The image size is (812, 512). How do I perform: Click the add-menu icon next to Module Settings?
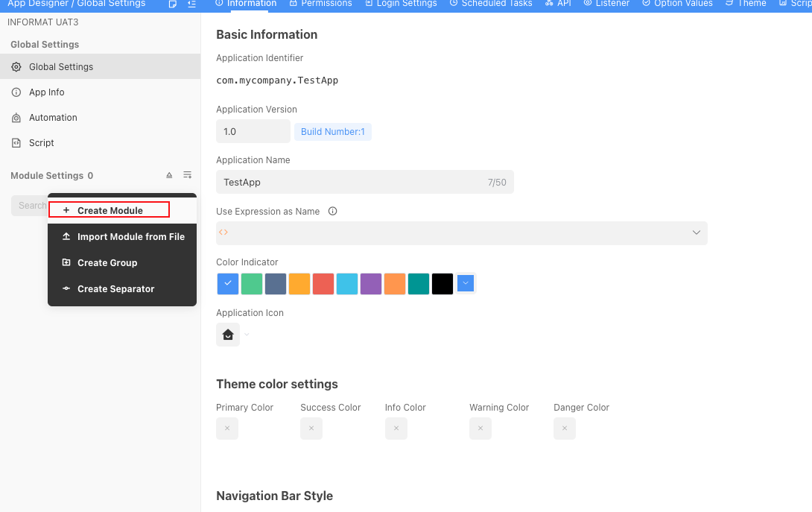188,175
